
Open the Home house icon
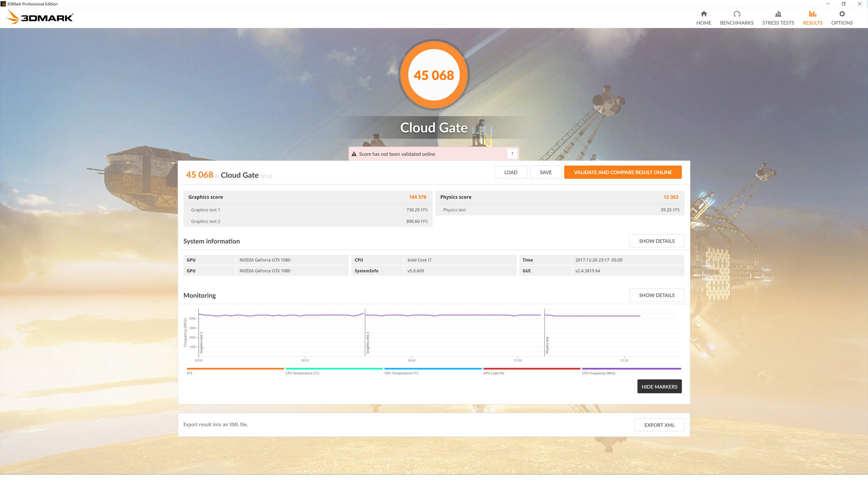(703, 14)
